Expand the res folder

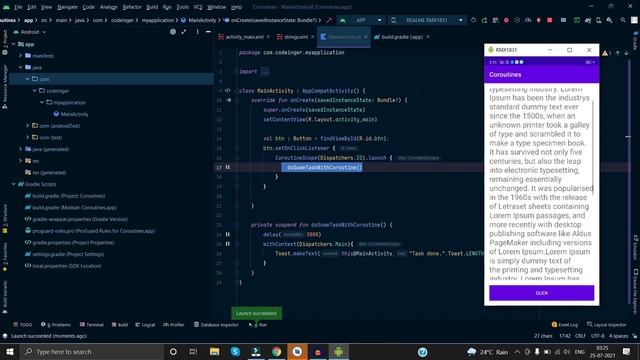pyautogui.click(x=21, y=161)
